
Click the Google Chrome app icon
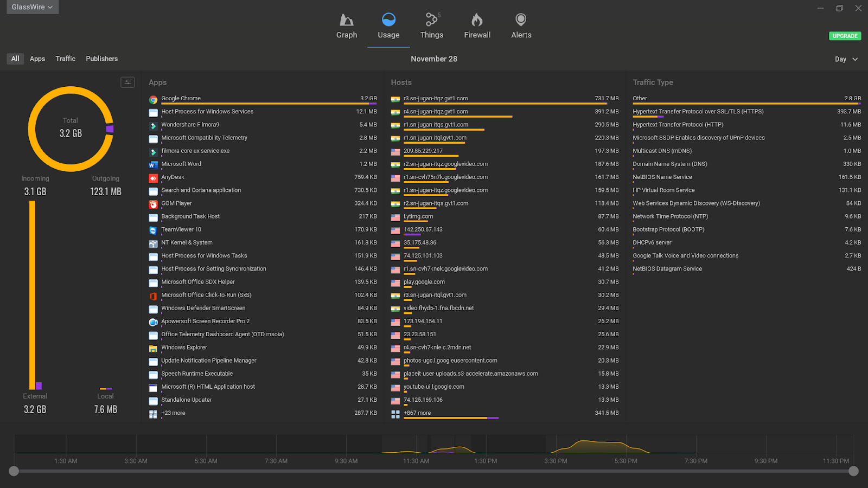coord(153,100)
